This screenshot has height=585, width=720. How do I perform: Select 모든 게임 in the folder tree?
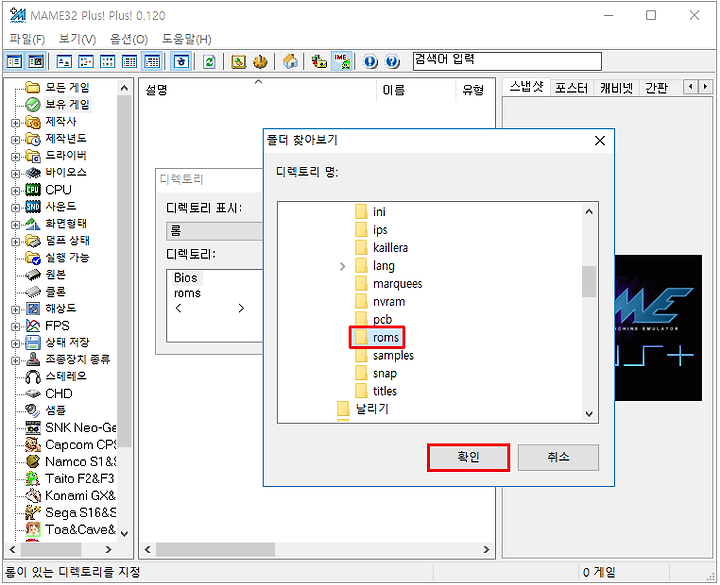click(67, 87)
